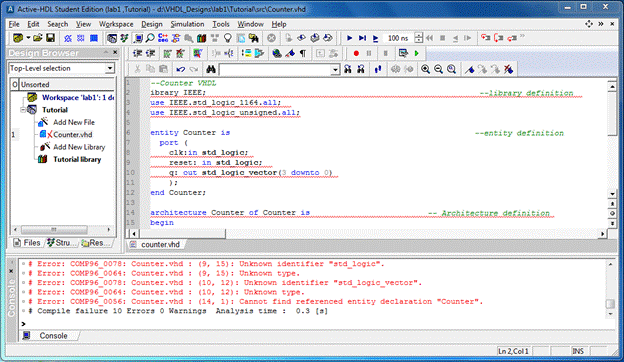Click the red Record macro button
The width and height of the screenshot is (624, 362).
[x=356, y=53]
